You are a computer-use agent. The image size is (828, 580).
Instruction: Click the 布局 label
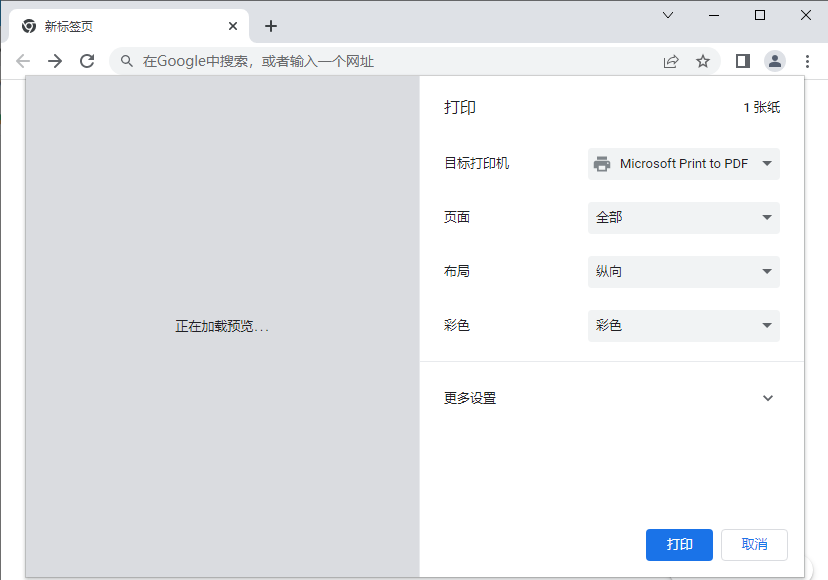click(x=457, y=271)
